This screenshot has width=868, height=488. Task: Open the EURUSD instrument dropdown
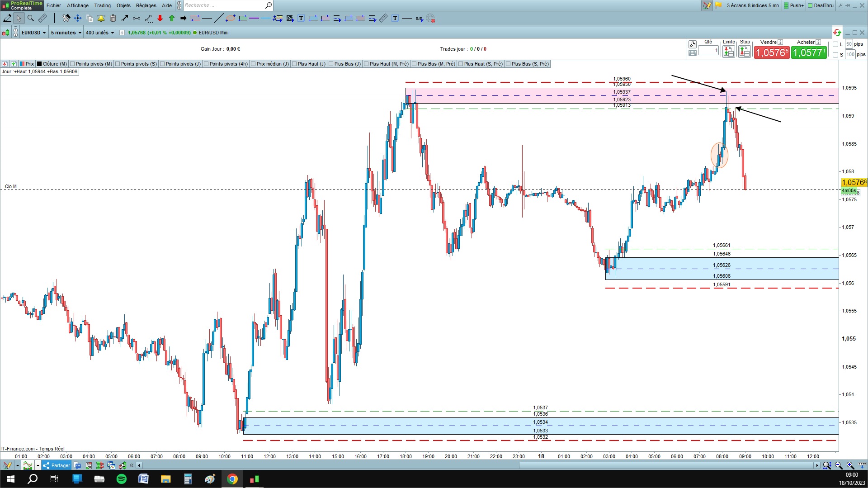click(33, 33)
